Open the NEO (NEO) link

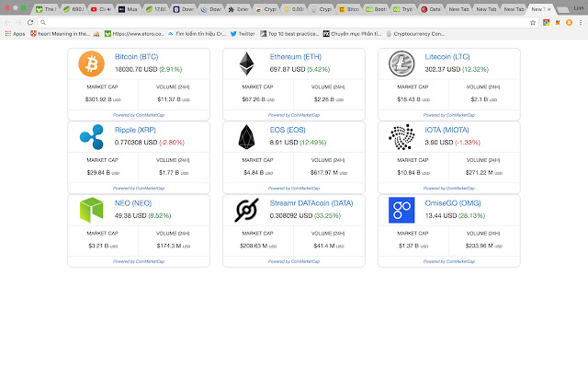(133, 203)
